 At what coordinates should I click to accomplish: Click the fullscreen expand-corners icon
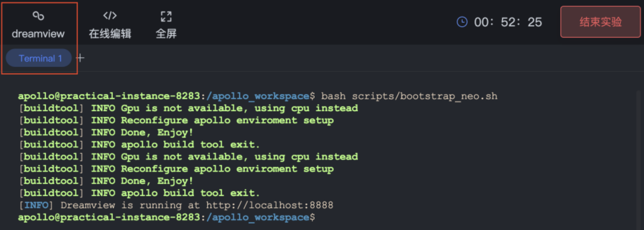tap(166, 16)
